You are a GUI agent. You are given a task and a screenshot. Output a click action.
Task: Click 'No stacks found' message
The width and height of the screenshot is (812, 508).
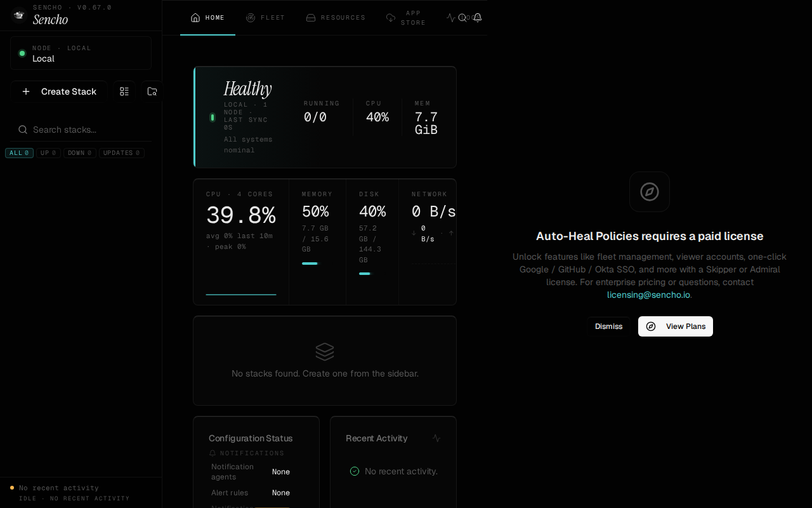click(325, 373)
